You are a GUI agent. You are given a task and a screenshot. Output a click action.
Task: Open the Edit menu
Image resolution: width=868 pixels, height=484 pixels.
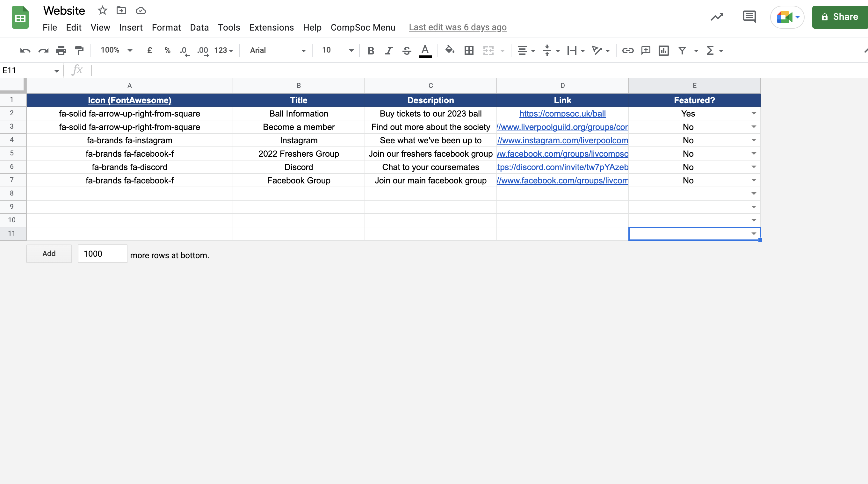74,27
